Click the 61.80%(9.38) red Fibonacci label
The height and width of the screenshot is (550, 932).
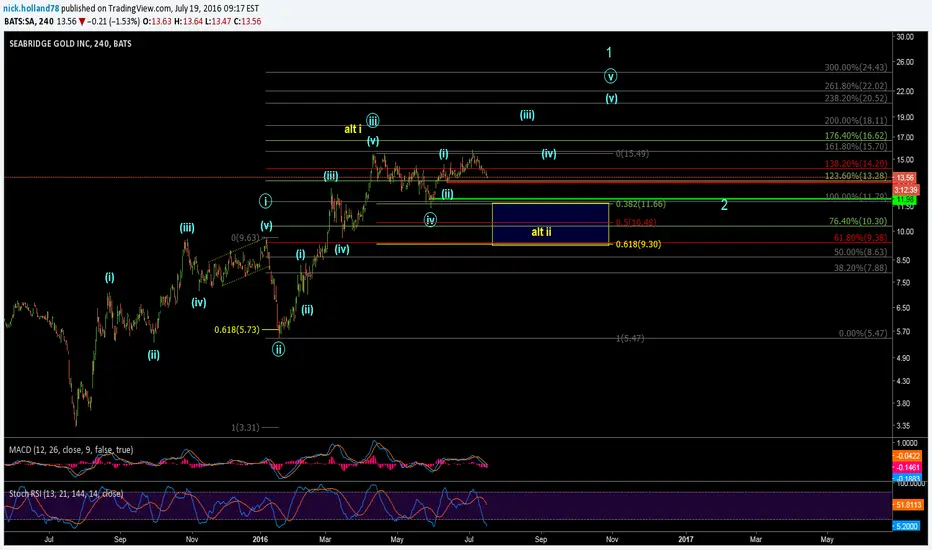(x=860, y=238)
